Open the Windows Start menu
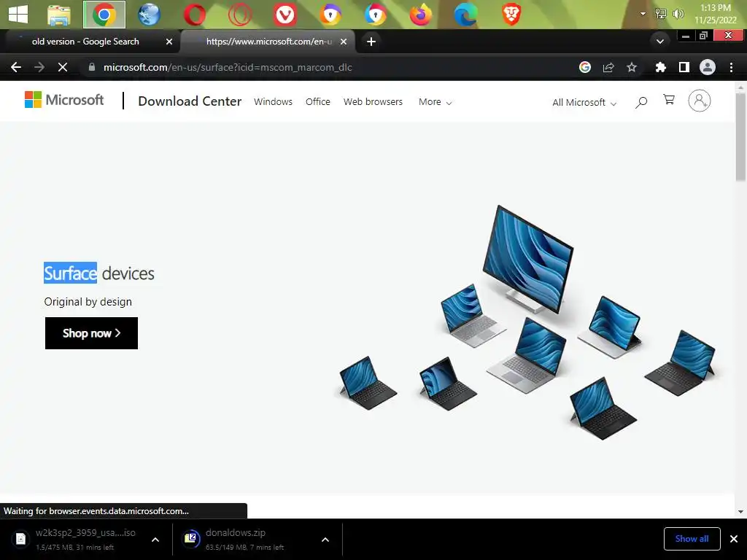This screenshot has height=560, width=747. tap(18, 15)
